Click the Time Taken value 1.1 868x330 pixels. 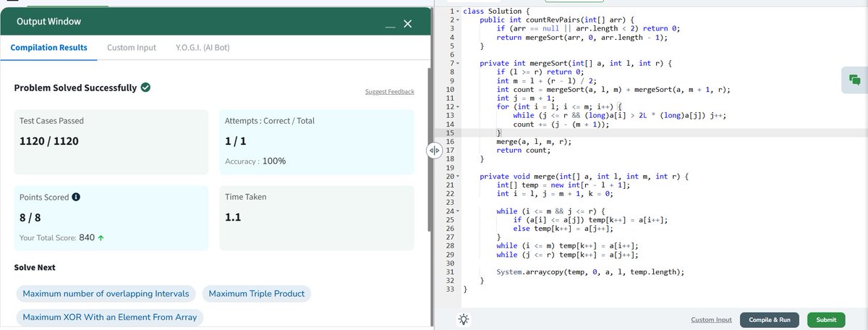pyautogui.click(x=232, y=218)
